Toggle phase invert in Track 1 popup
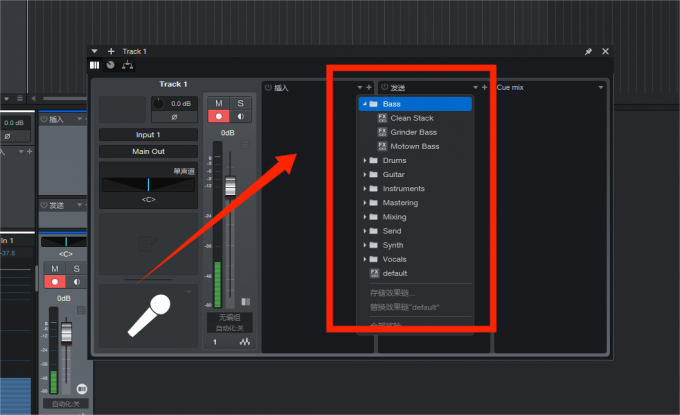This screenshot has width=680, height=415. tap(174, 117)
